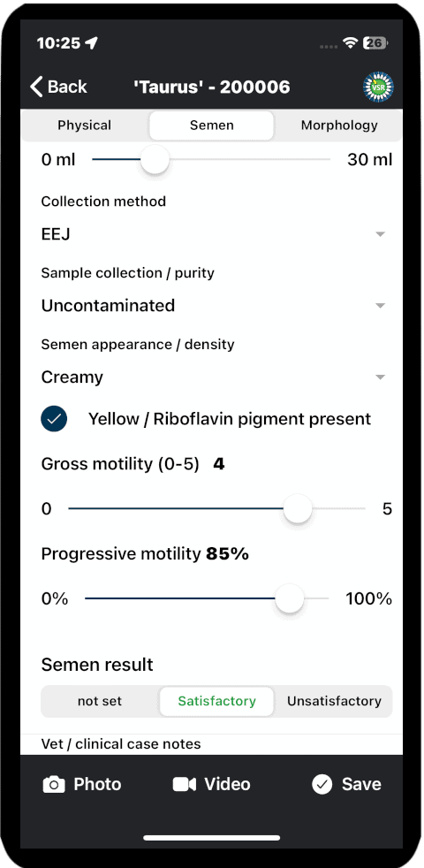The height and width of the screenshot is (868, 424).
Task: Tap the camera Photo icon
Action: coord(54,784)
